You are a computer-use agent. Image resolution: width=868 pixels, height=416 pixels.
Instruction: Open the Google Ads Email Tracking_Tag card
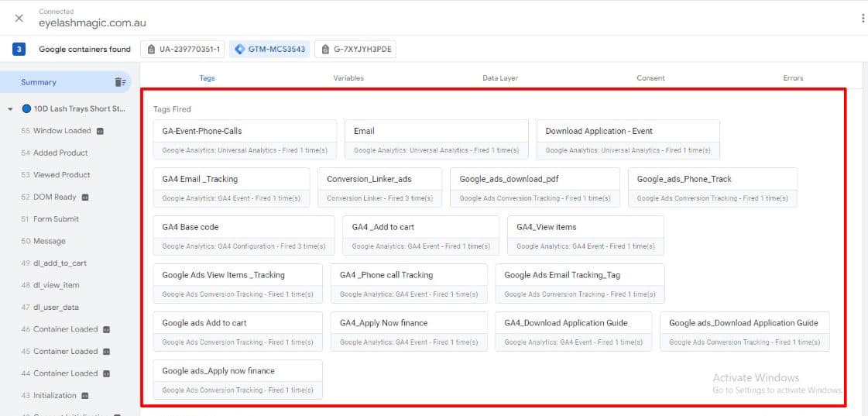click(x=580, y=284)
